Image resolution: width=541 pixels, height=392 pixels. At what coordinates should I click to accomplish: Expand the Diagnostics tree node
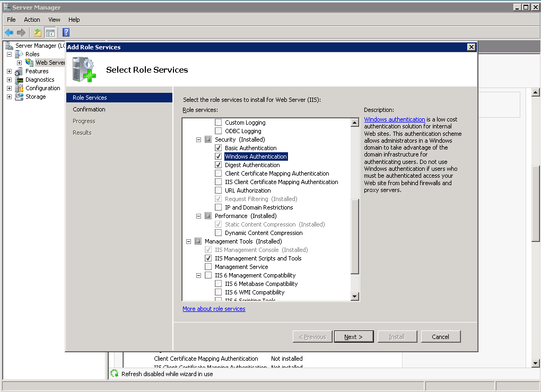point(10,80)
